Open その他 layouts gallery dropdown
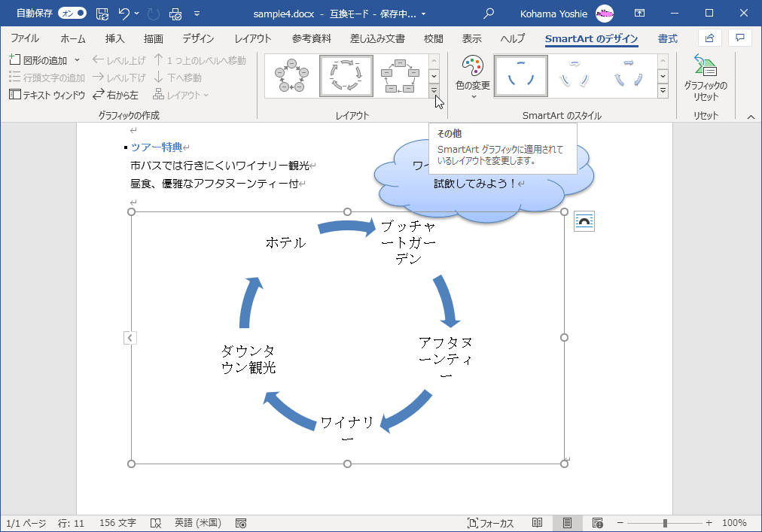This screenshot has width=762, height=532. [x=435, y=90]
